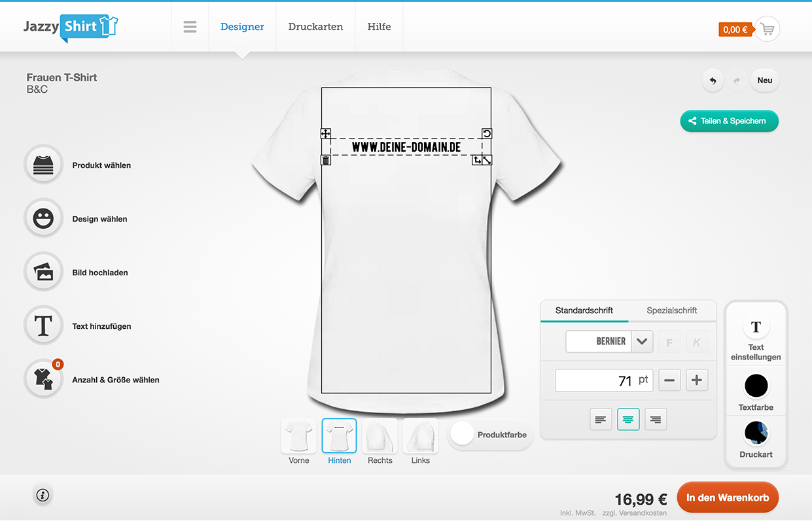Select Anzahl & Größe wählen shirt icon
The height and width of the screenshot is (521, 812).
pos(43,378)
